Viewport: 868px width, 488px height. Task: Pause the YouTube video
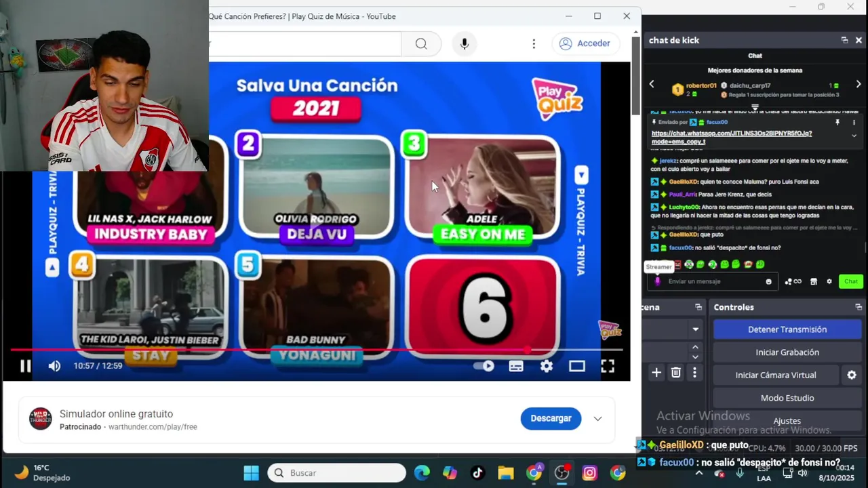click(25, 366)
